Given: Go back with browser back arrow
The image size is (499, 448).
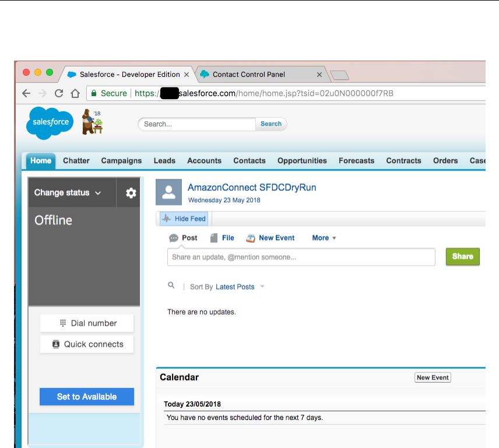Looking at the screenshot, I should pyautogui.click(x=26, y=93).
